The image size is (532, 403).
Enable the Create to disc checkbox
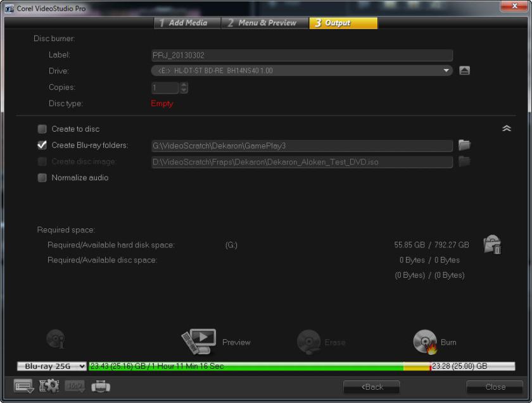click(42, 129)
